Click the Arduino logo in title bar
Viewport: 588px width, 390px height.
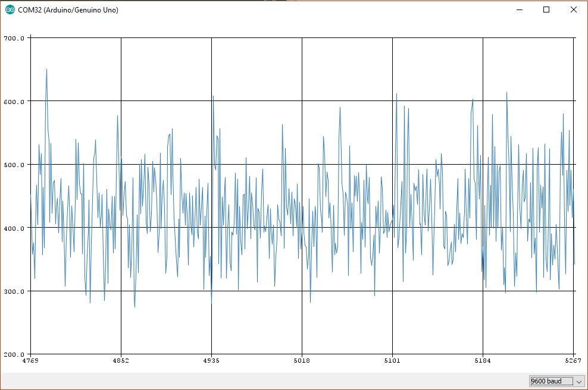10,10
